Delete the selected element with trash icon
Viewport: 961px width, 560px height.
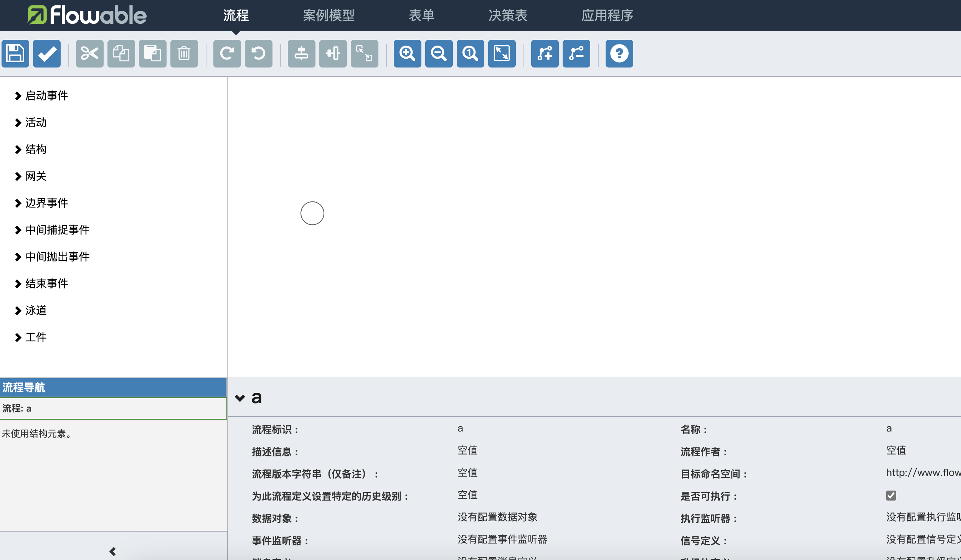coord(184,54)
